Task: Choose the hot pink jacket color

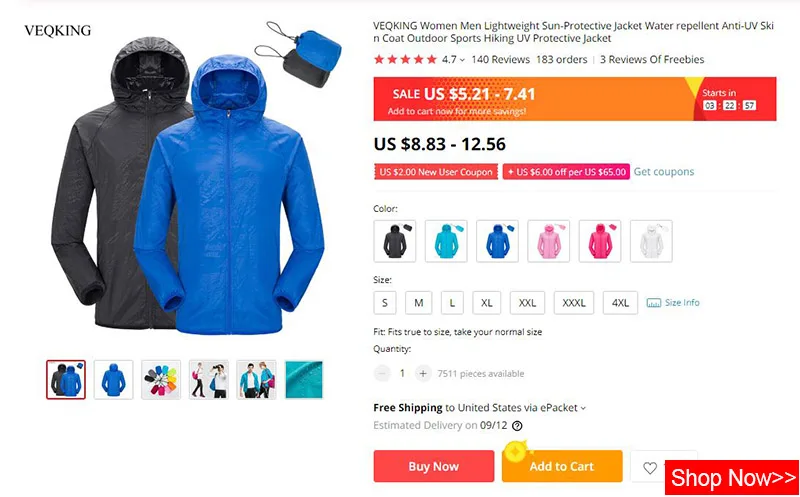Action: click(x=600, y=241)
